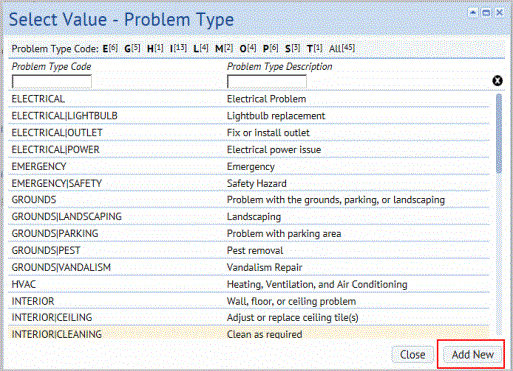Screen dimensions: 513x371
Task: Choose the HVAC problem type
Action: coord(249,284)
